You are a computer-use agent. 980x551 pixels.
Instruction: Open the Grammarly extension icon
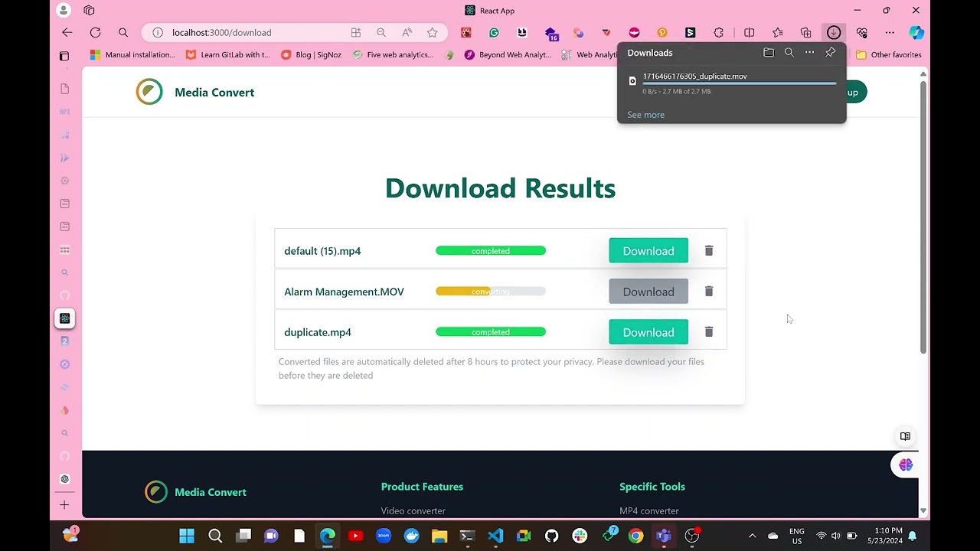[494, 33]
